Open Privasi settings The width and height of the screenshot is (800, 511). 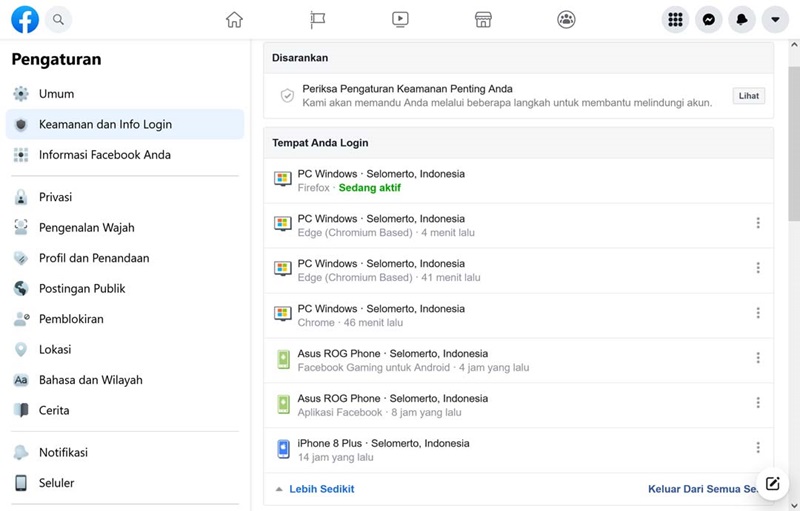pos(125,197)
